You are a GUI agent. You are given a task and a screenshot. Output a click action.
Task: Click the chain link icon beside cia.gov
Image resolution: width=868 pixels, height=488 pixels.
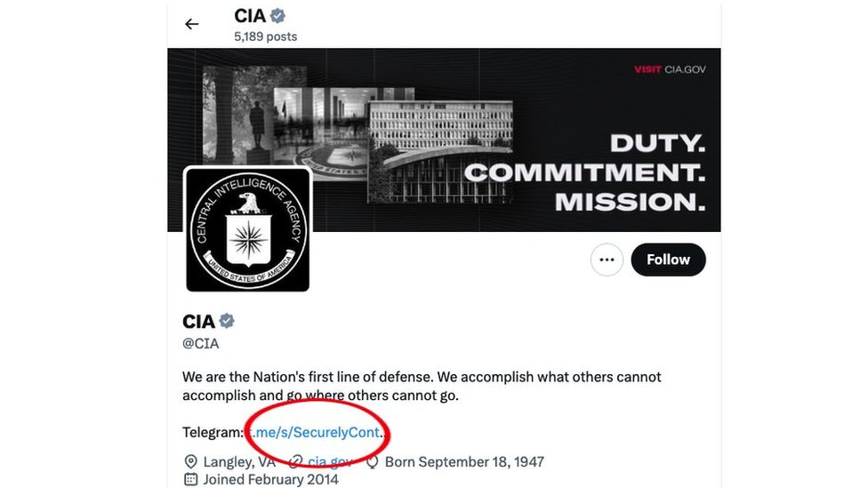296,462
